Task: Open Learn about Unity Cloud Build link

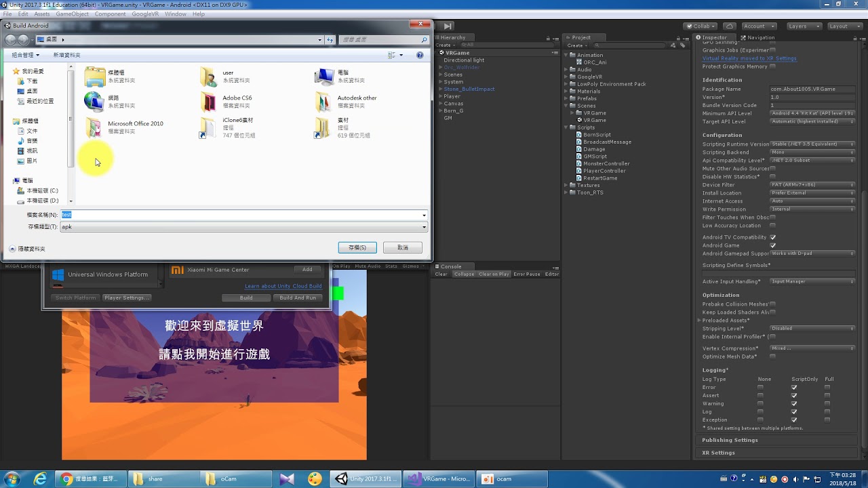Action: (283, 286)
